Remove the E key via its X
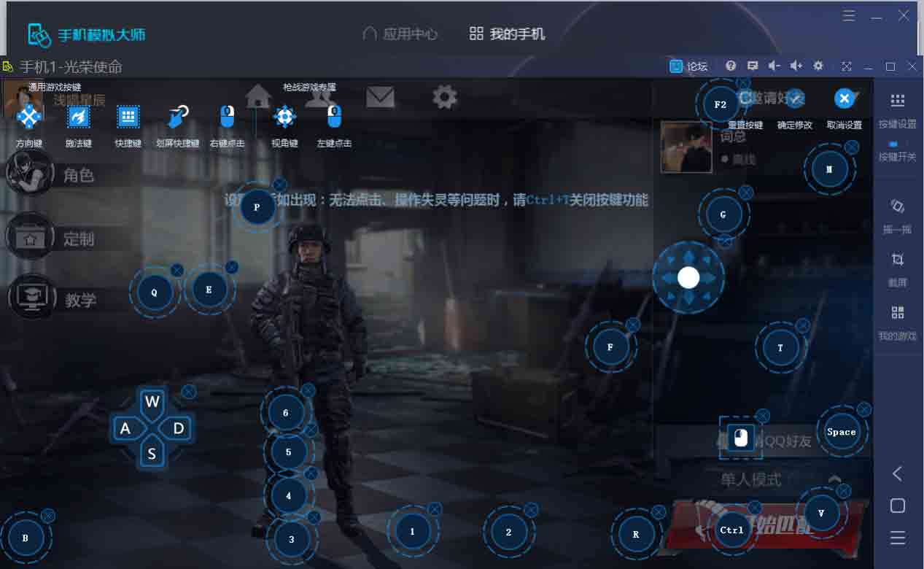924x569 pixels. point(232,267)
